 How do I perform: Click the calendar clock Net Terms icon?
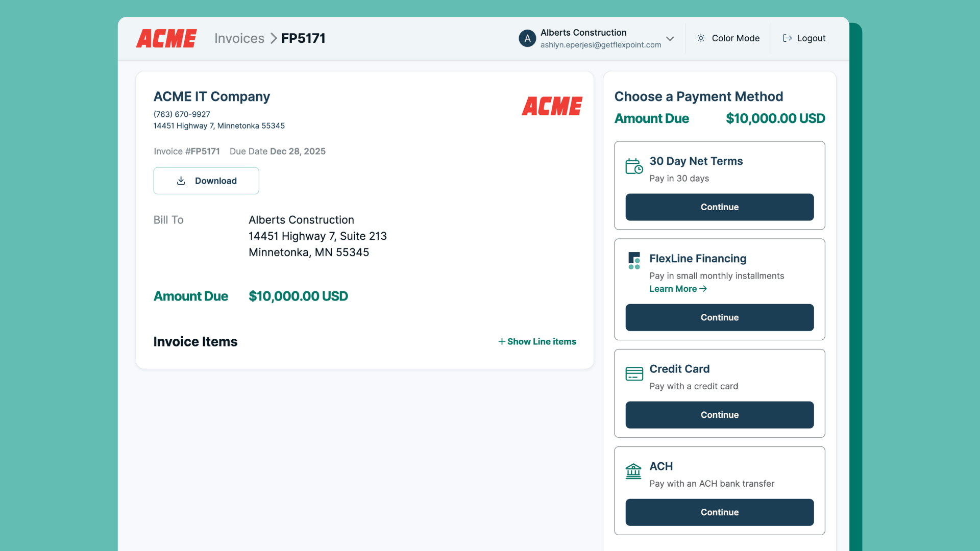click(634, 166)
